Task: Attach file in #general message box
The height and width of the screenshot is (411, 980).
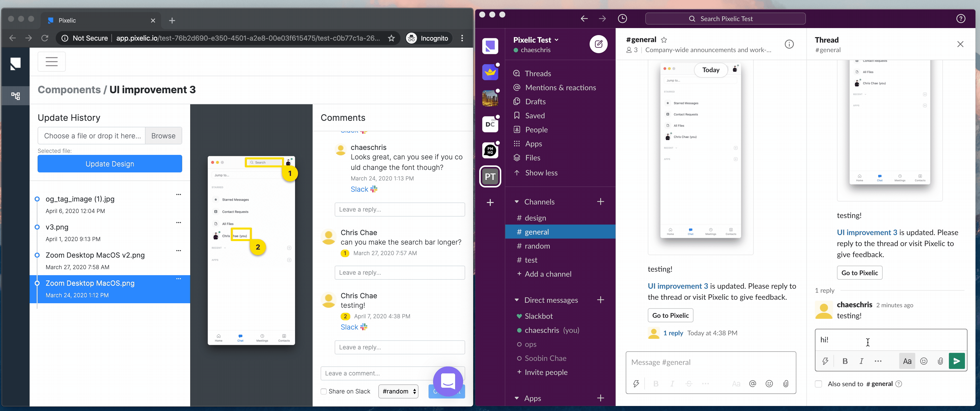Action: [786, 384]
